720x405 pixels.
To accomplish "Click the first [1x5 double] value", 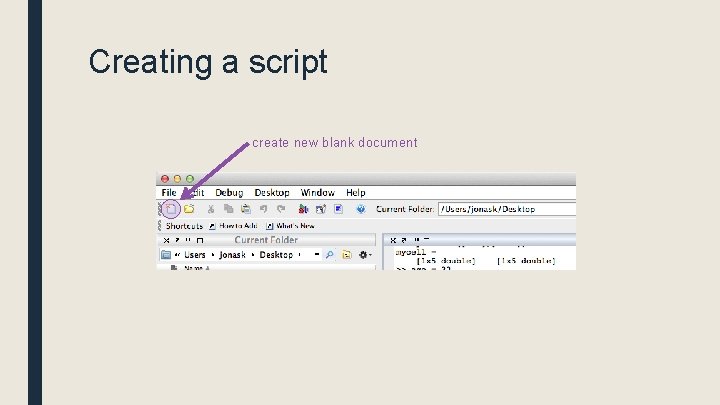I will pyautogui.click(x=445, y=261).
